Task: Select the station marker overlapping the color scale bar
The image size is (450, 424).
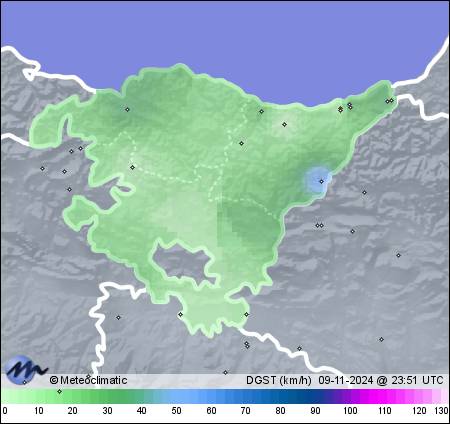Action: tap(59, 391)
